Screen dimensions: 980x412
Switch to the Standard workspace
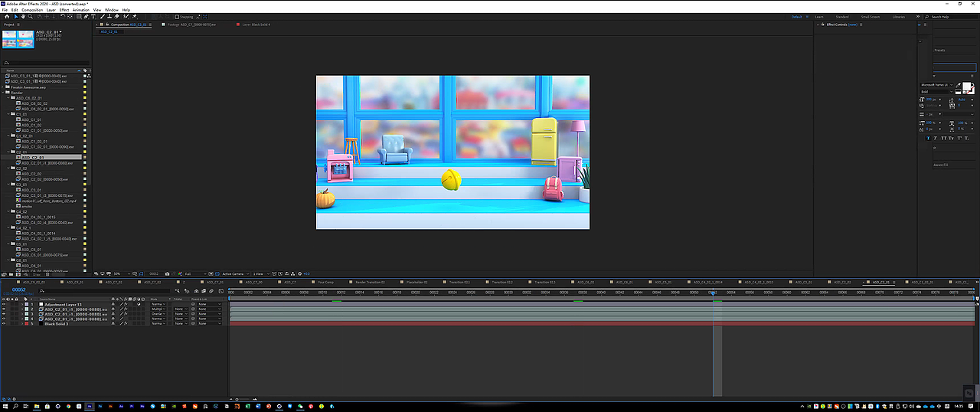[842, 16]
